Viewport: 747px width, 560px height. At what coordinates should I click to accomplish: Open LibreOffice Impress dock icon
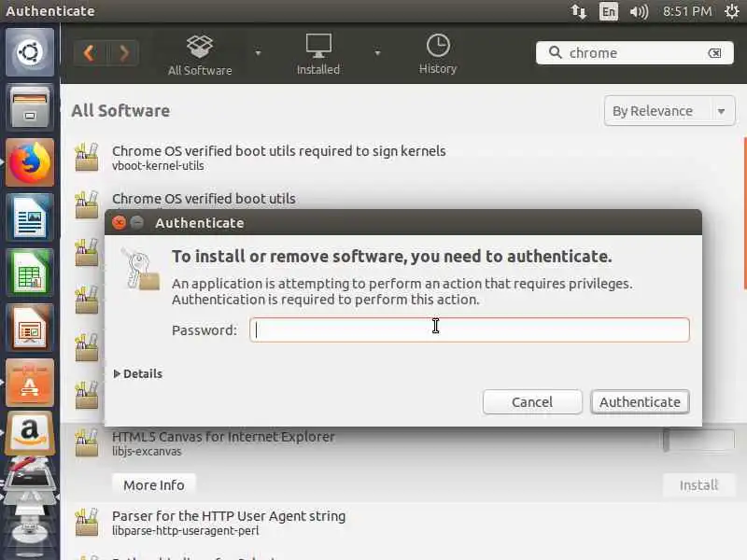(30, 328)
